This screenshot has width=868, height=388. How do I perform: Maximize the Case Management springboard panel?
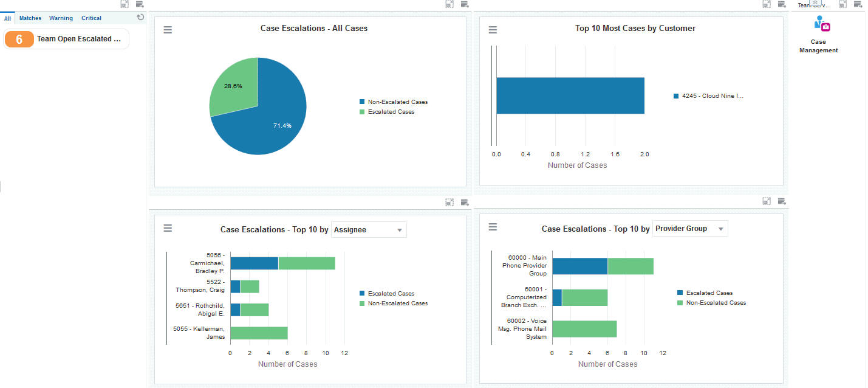843,4
